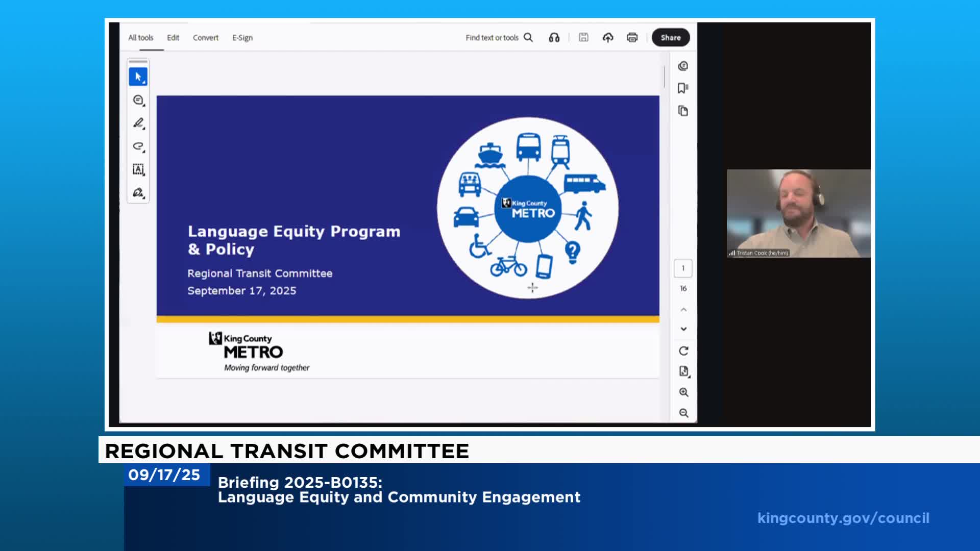This screenshot has height=551, width=980.
Task: Click the Find text or tools search field
Action: point(493,37)
